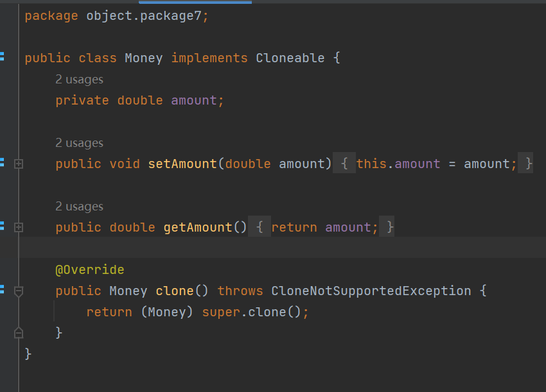Image resolution: width=546 pixels, height=392 pixels.
Task: Click the 'setAmount' method name
Action: 182,164
